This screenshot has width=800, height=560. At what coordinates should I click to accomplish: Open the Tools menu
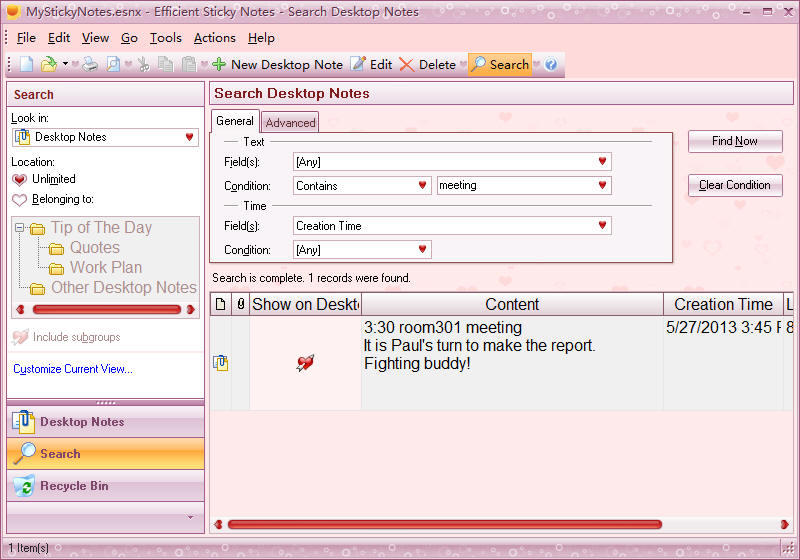click(165, 38)
